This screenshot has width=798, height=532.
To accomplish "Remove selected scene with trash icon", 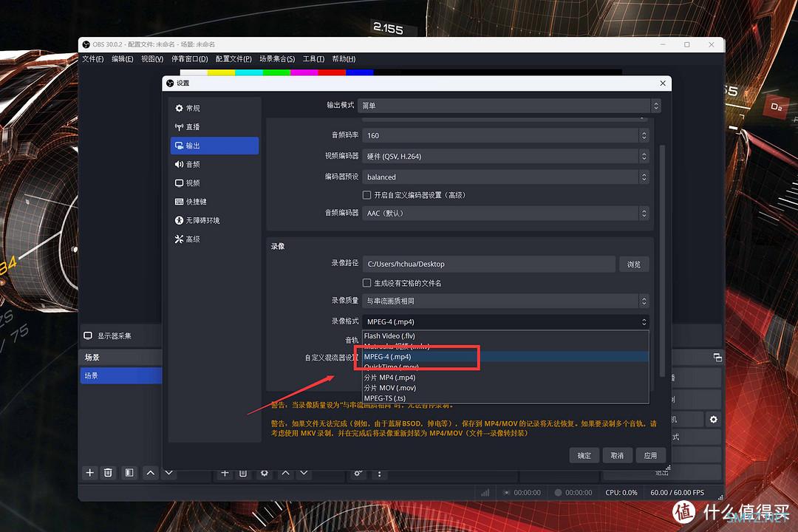I will pyautogui.click(x=108, y=472).
